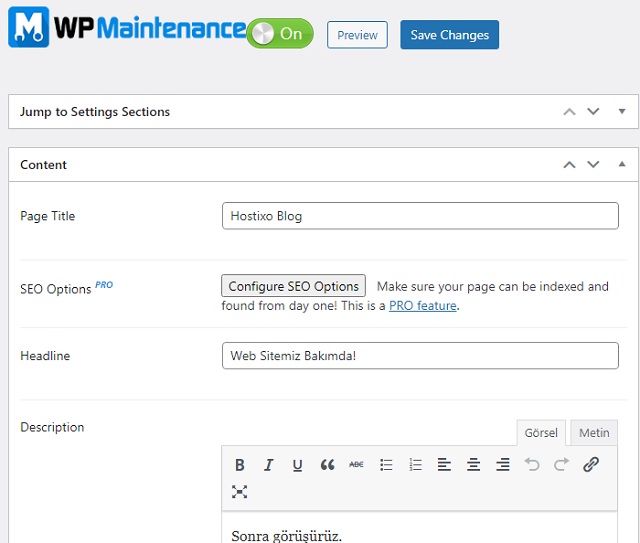Enter fullscreen editor mode

(x=240, y=492)
